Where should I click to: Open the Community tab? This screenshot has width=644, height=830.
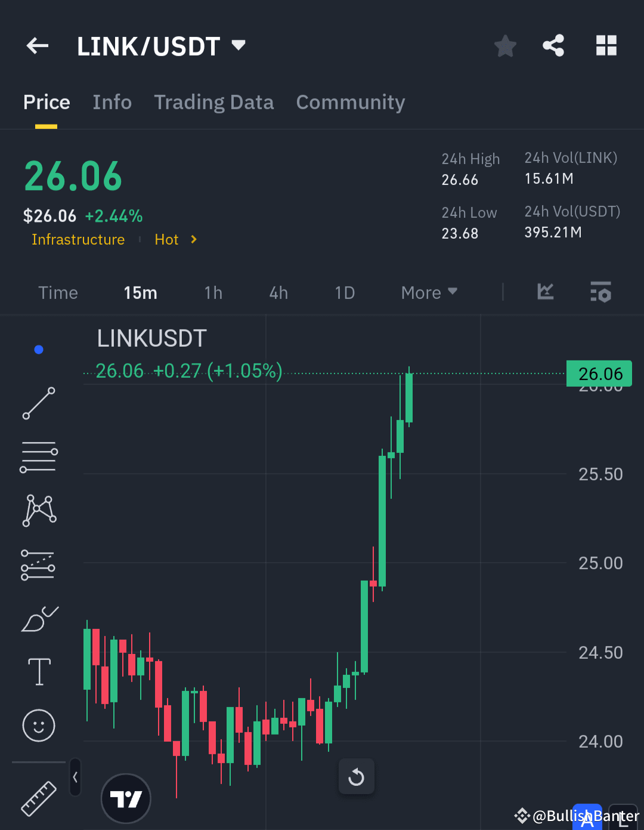click(351, 102)
